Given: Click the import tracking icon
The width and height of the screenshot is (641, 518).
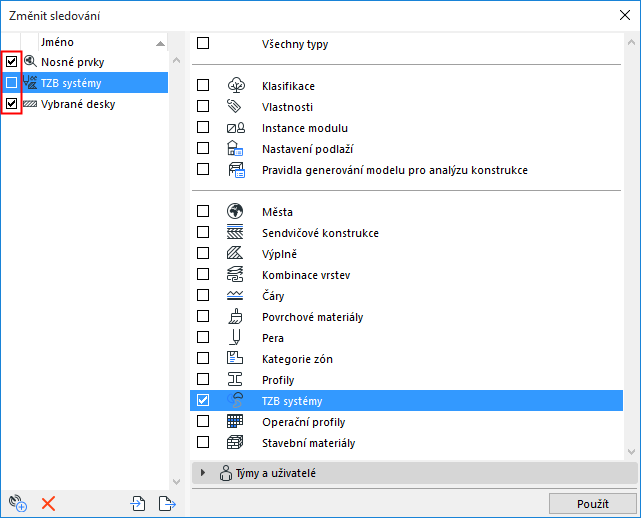Looking at the screenshot, I should coord(138,503).
